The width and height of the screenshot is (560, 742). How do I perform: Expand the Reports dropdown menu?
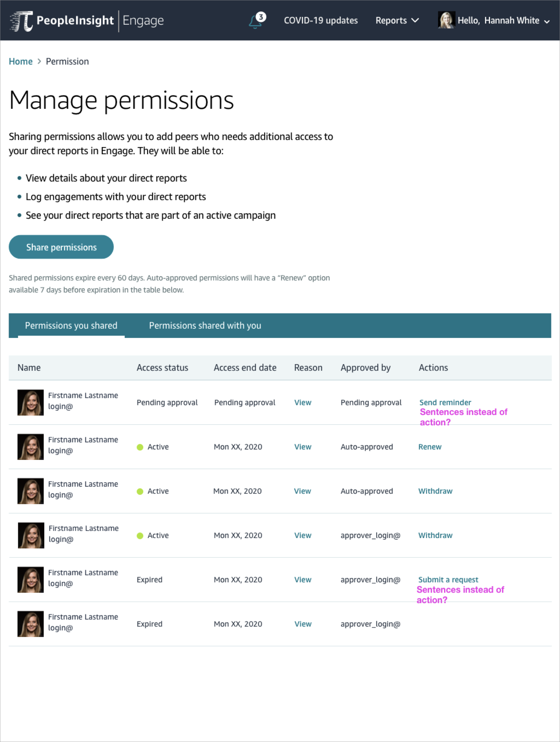(397, 21)
